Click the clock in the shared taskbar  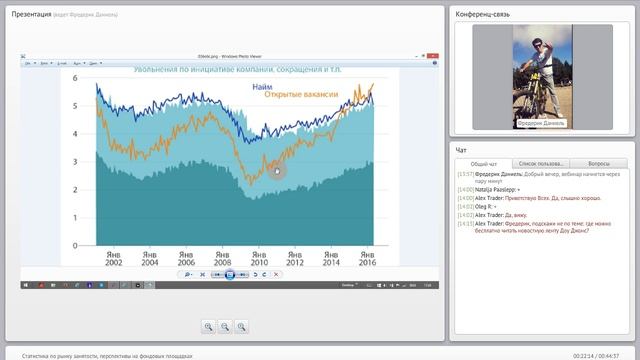point(428,285)
